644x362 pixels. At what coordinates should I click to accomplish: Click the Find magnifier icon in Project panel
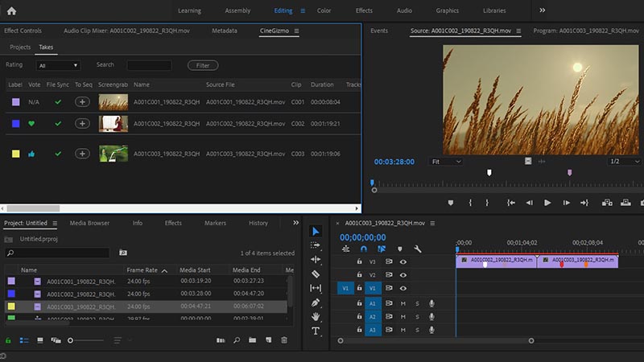[237, 340]
